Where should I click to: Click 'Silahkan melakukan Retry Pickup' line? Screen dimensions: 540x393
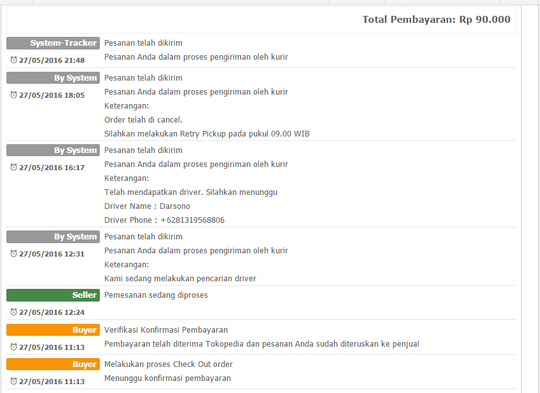pyautogui.click(x=207, y=134)
